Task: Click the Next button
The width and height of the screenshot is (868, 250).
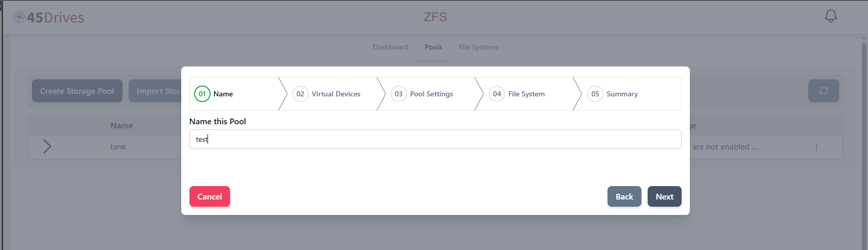Action: [x=664, y=196]
